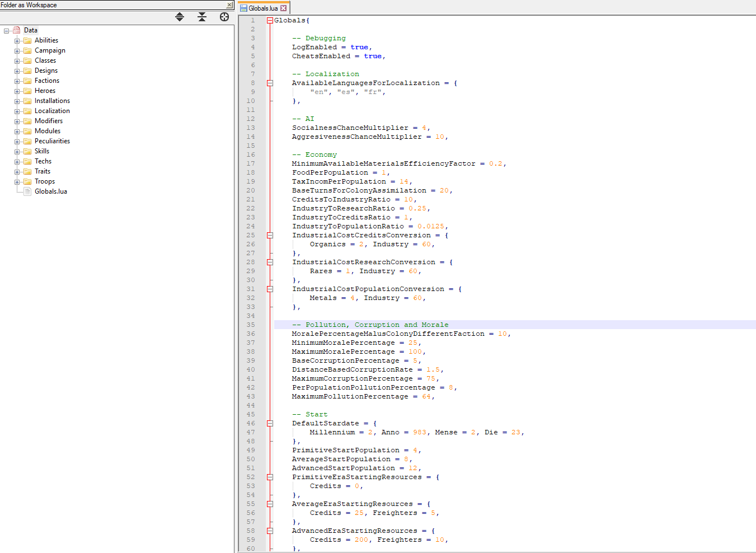Image resolution: width=756 pixels, height=553 pixels.
Task: Fold the IndustrialCostResearchConversion block
Action: point(270,262)
